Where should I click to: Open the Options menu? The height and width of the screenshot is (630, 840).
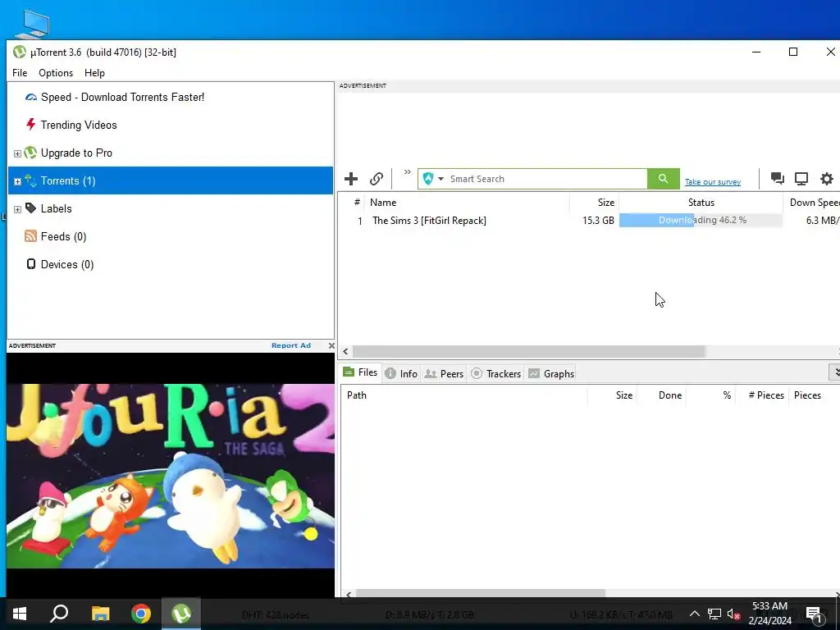(x=56, y=73)
